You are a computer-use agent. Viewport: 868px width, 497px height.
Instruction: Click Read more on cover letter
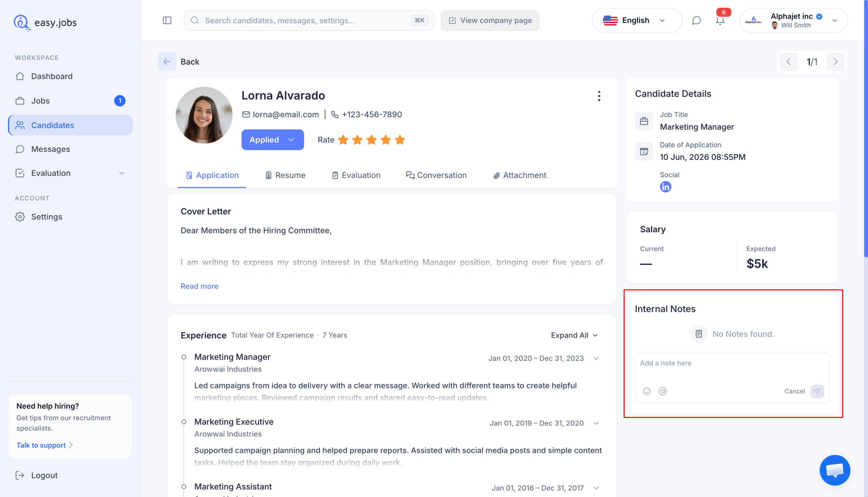click(x=199, y=286)
